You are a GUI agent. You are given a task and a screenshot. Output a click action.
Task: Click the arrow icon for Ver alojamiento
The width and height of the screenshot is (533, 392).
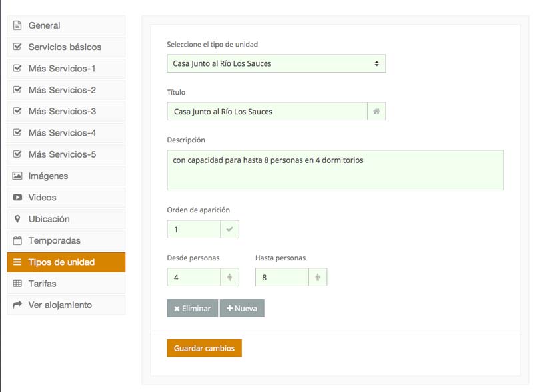click(17, 305)
